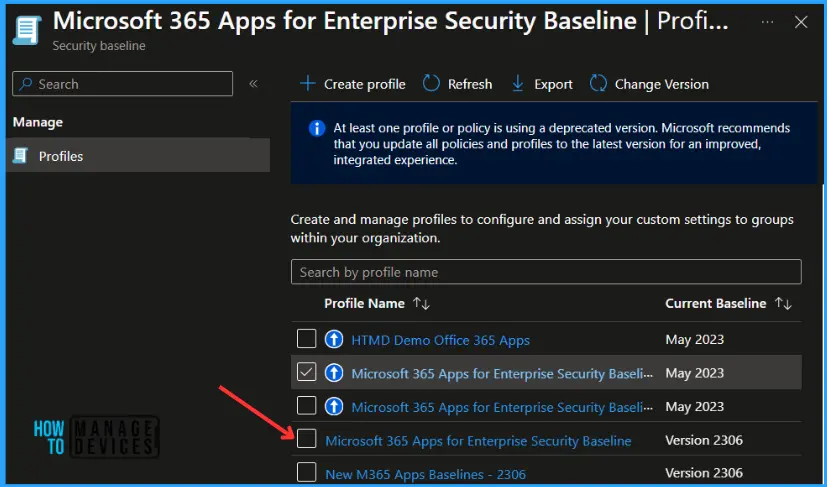Image resolution: width=827 pixels, height=487 pixels.
Task: Click Change Version button
Action: pyautogui.click(x=649, y=84)
